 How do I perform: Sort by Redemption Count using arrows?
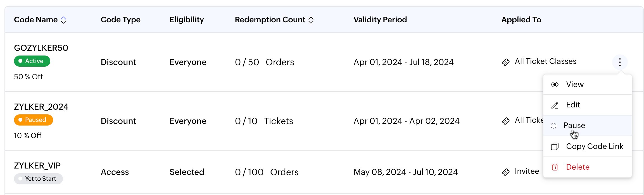coord(311,20)
